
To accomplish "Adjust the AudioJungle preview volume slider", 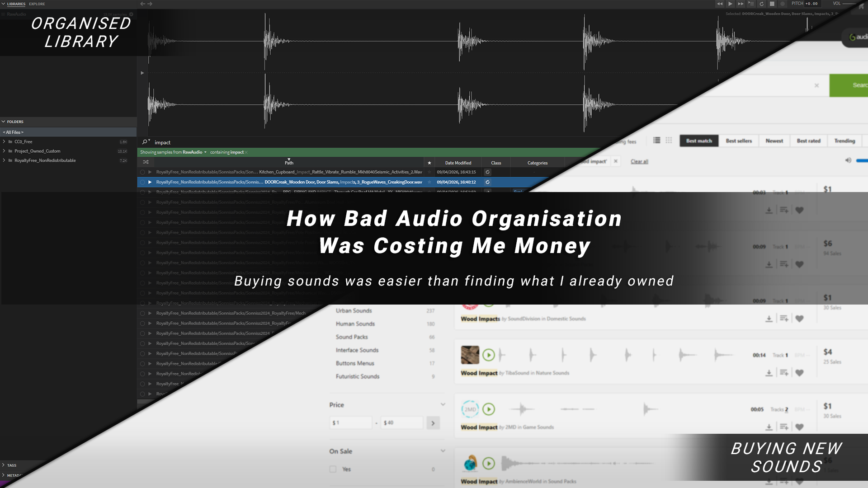I will point(862,160).
